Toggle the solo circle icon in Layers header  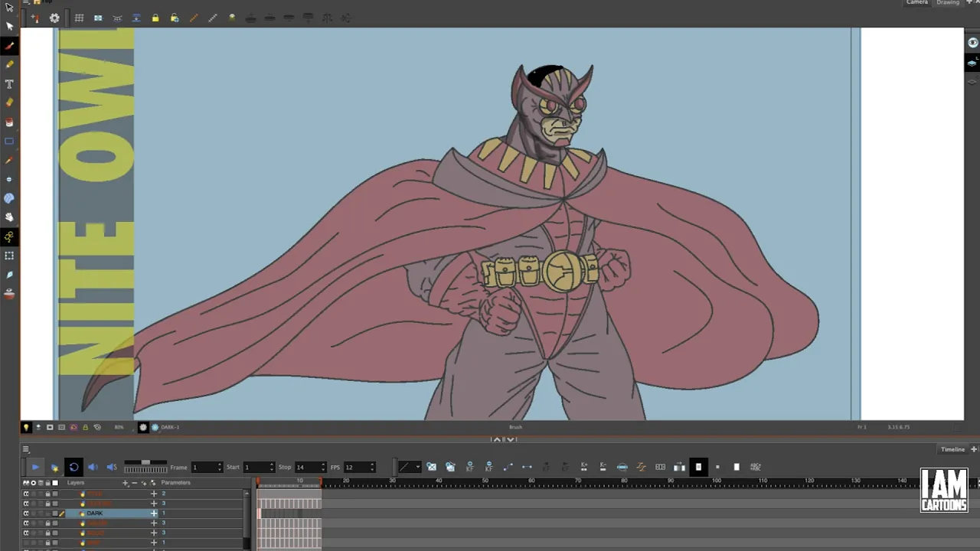(33, 483)
